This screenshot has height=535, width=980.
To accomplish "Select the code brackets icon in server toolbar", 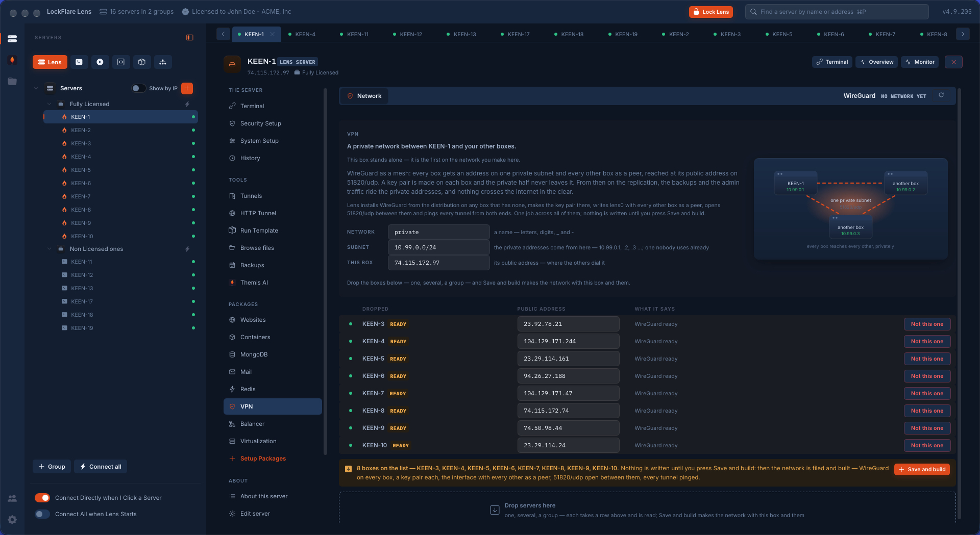I will coord(121,62).
